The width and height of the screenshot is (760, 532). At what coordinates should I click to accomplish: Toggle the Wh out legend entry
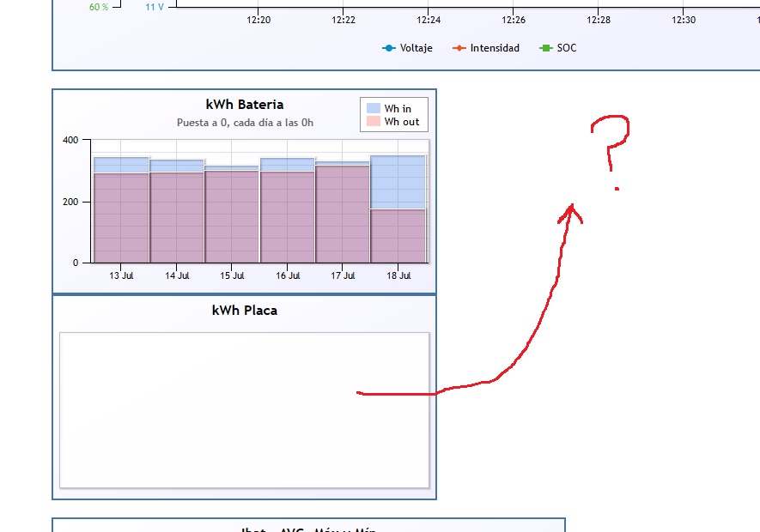tap(393, 122)
